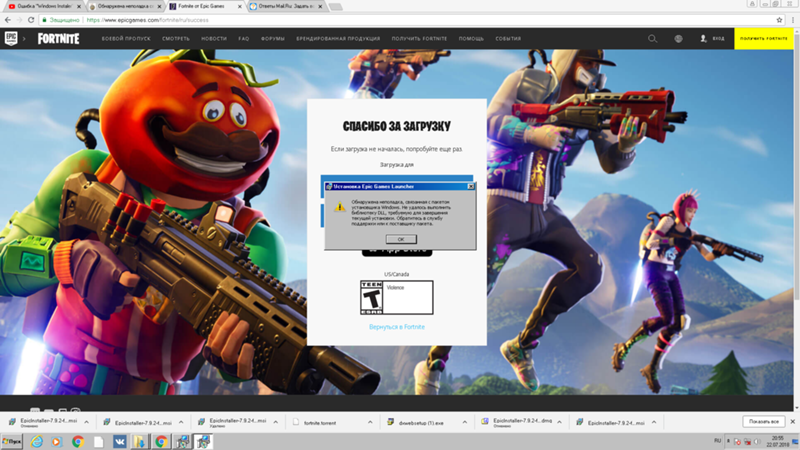
Task: Close the Fortnite от Epic Games tab
Action: click(240, 7)
